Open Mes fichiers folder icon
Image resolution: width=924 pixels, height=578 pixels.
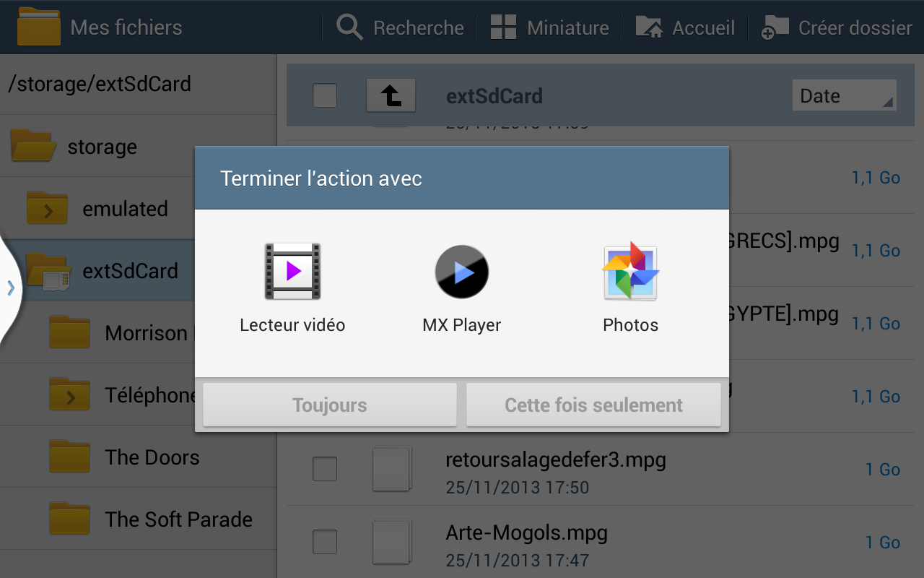(39, 27)
